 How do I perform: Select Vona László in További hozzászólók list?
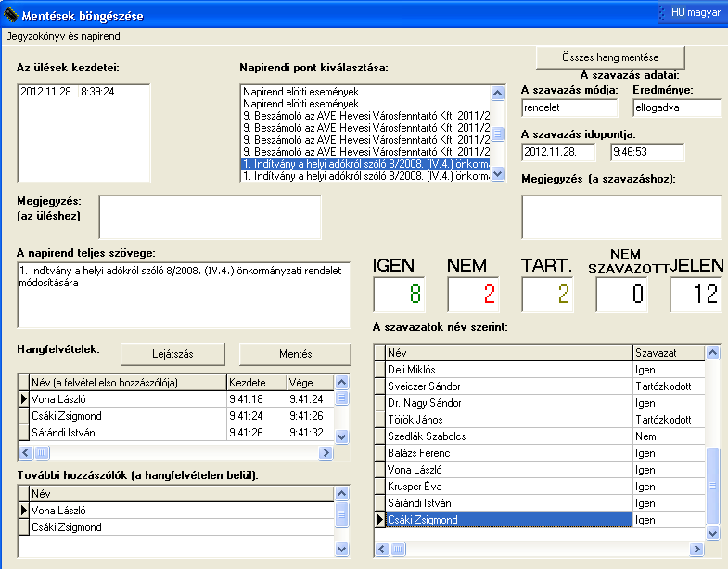[176, 511]
